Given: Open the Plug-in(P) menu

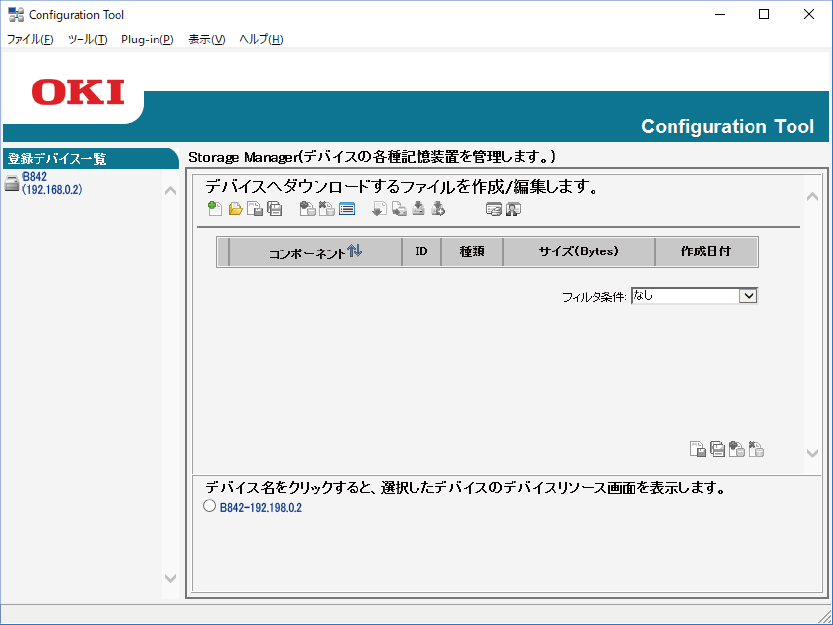Looking at the screenshot, I should (x=147, y=39).
